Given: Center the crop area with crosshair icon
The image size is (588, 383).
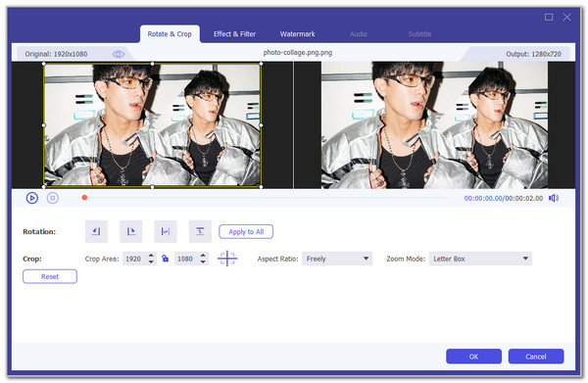Looking at the screenshot, I should pyautogui.click(x=227, y=259).
